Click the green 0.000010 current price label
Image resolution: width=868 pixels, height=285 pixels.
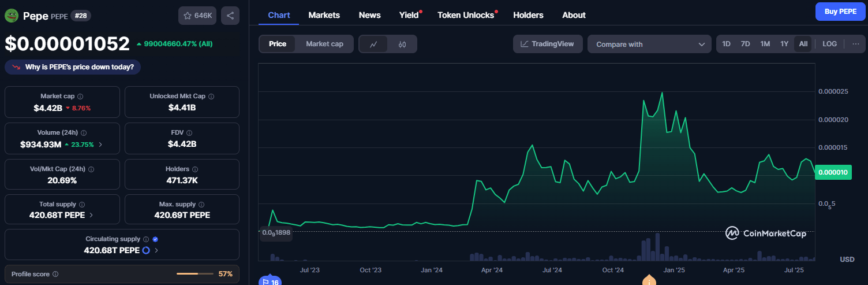(x=833, y=172)
